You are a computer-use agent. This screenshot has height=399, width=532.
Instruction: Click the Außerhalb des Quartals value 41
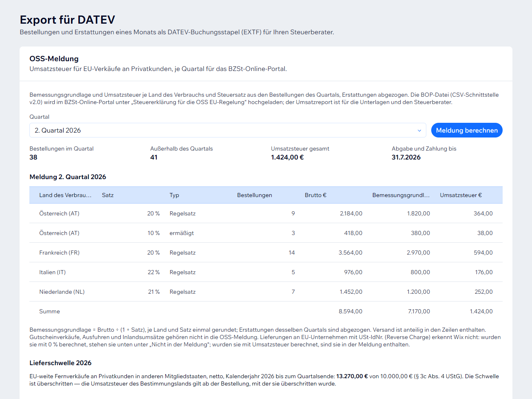click(x=154, y=157)
